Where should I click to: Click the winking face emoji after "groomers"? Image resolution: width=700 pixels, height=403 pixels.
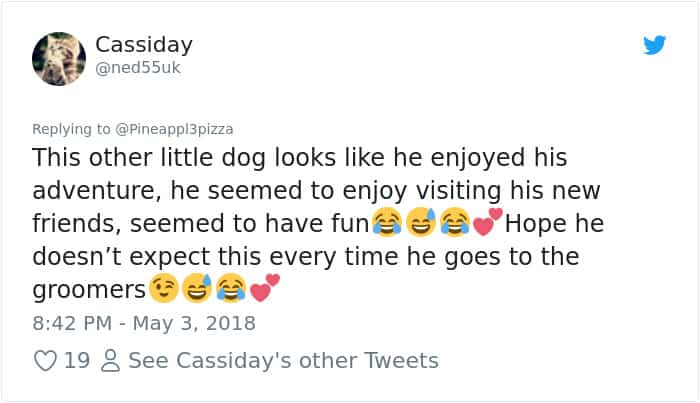(162, 290)
